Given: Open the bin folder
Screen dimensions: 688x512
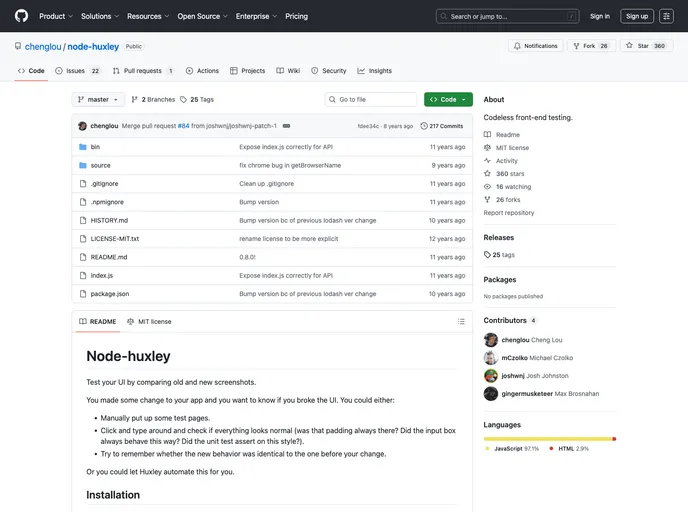Looking at the screenshot, I should pos(95,147).
